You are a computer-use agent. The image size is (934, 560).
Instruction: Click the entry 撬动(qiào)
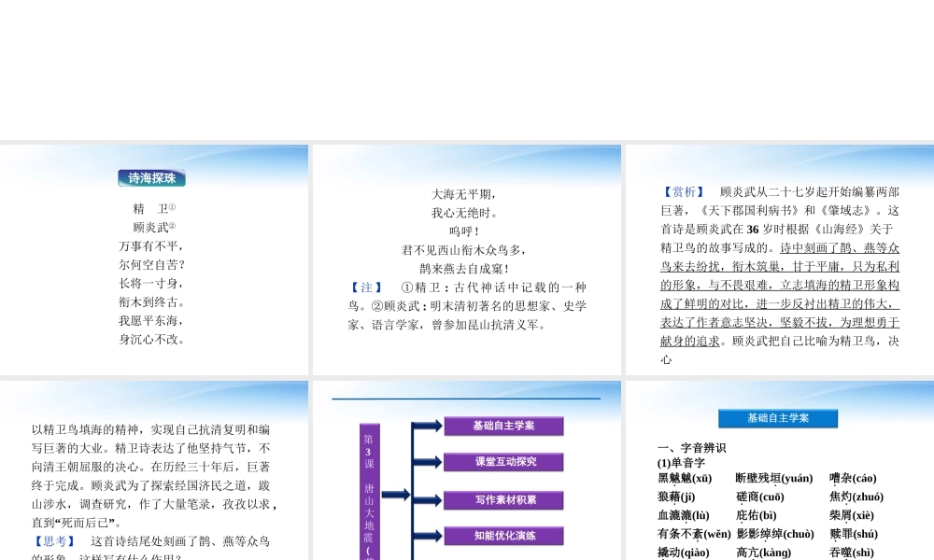(x=684, y=553)
